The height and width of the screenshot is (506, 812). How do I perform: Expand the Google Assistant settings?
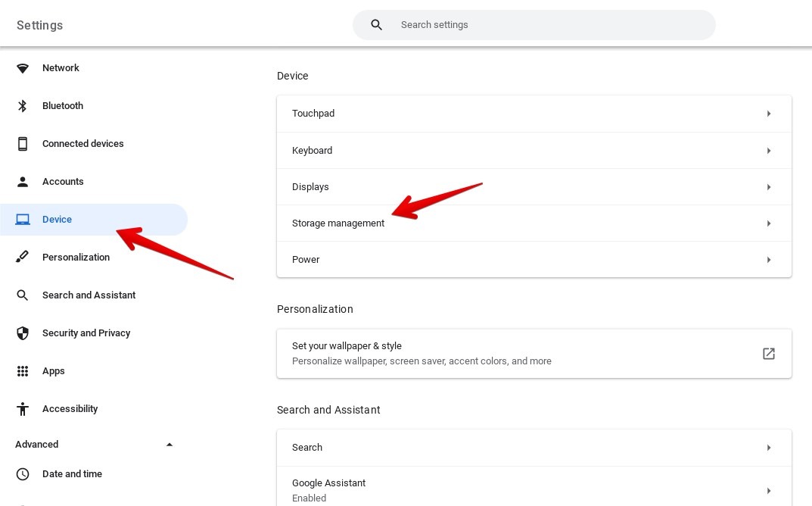(534, 489)
